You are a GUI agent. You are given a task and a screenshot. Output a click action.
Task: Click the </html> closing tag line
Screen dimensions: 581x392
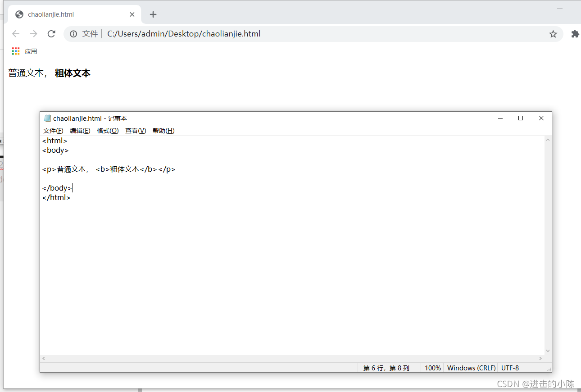point(56,197)
